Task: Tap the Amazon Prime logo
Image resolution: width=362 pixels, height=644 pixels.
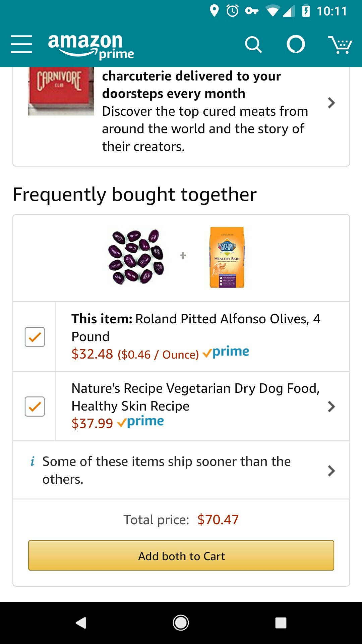Action: click(x=90, y=46)
